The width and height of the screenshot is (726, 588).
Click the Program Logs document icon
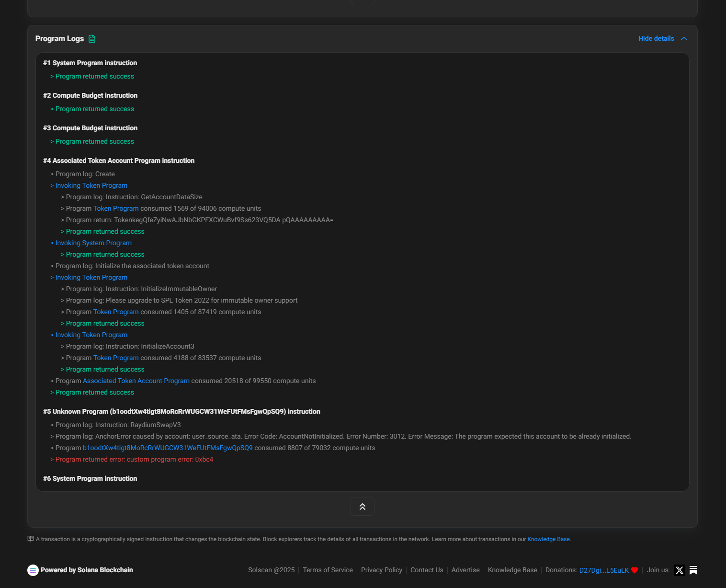point(92,39)
